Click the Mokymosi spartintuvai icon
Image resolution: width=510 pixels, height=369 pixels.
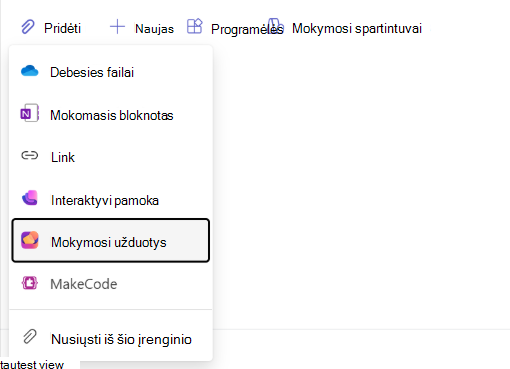click(276, 25)
